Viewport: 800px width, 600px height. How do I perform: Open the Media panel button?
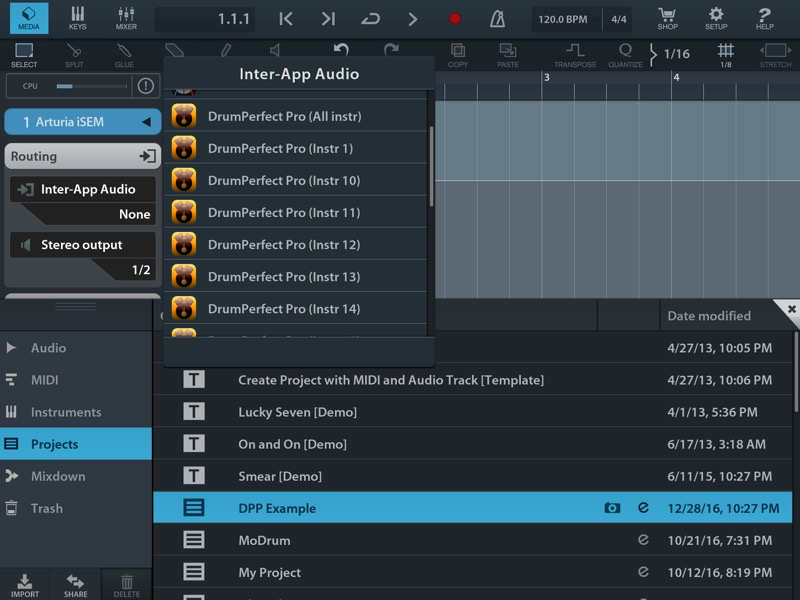click(x=29, y=18)
